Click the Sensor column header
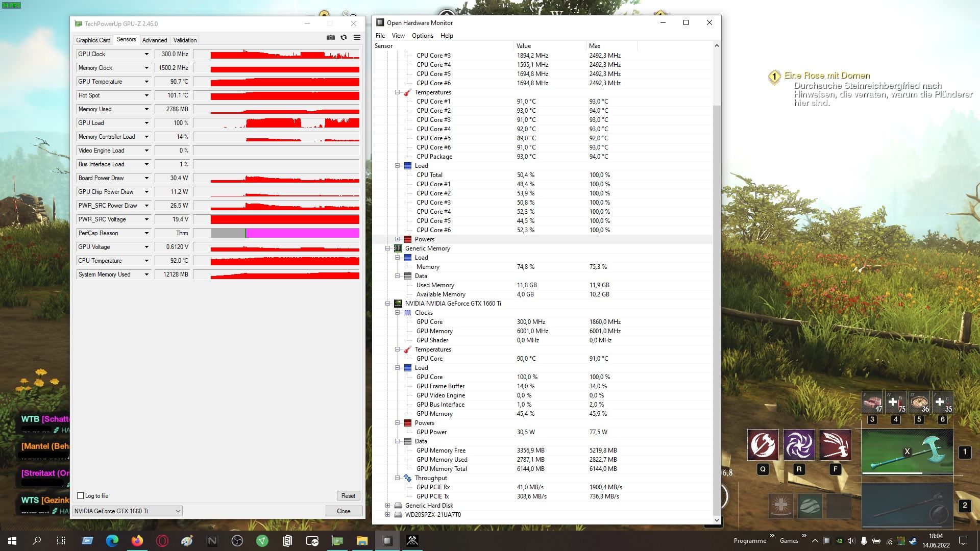The width and height of the screenshot is (980, 551). (443, 46)
